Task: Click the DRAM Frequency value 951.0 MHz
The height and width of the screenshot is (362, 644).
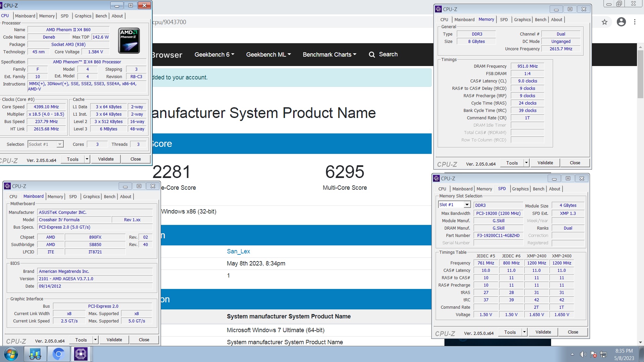Action: click(527, 66)
